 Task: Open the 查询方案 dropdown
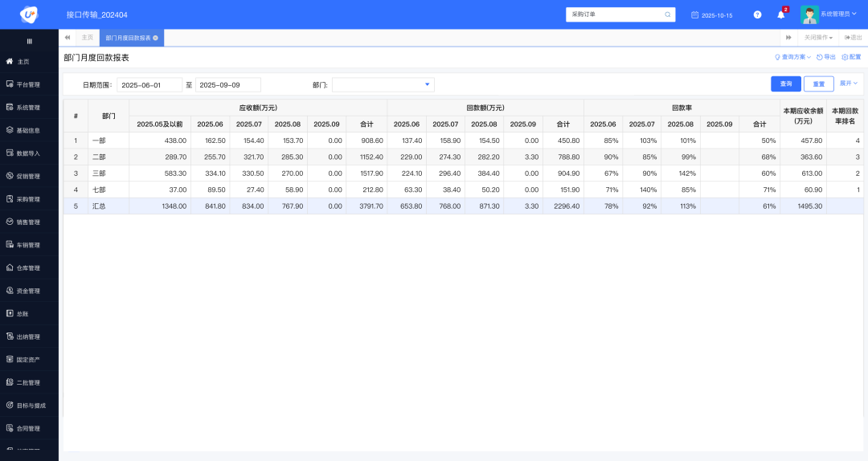tap(792, 57)
